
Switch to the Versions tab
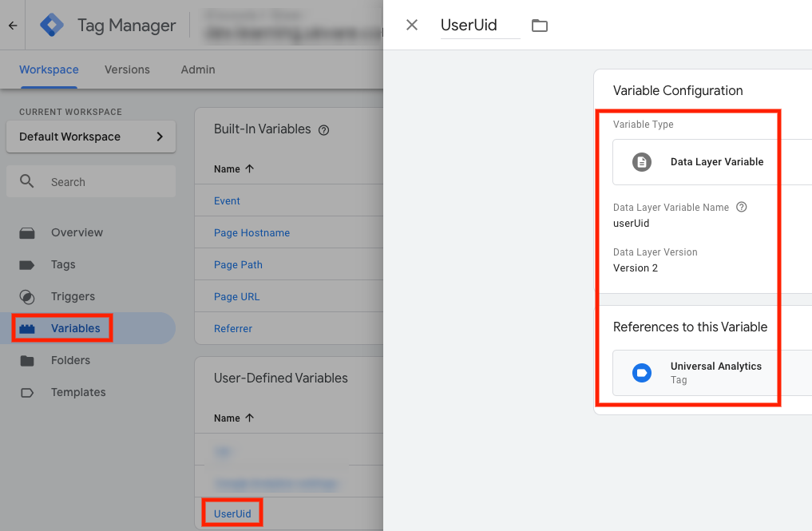[x=127, y=69]
